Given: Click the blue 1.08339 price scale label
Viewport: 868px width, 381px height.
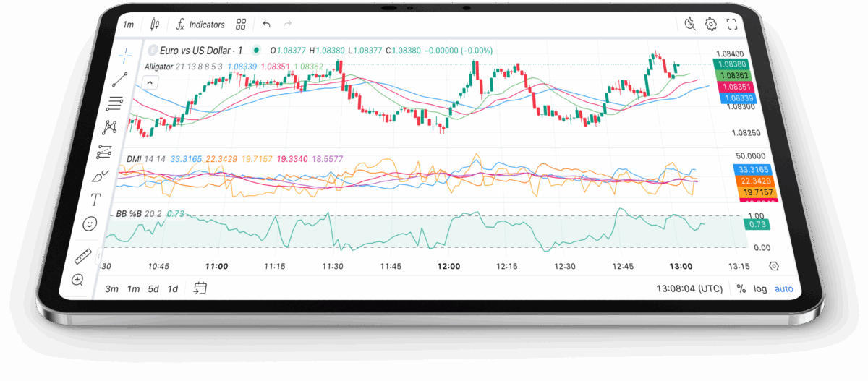Looking at the screenshot, I should tap(739, 98).
